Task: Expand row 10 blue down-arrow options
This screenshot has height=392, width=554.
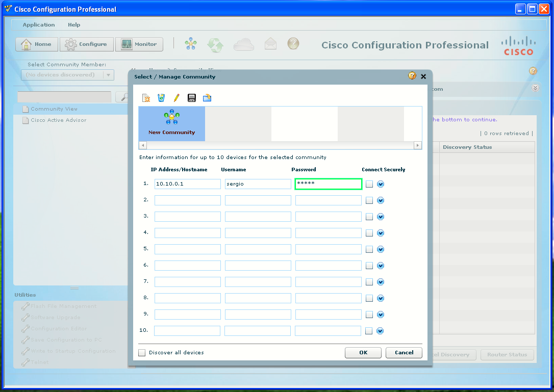Action: click(380, 330)
